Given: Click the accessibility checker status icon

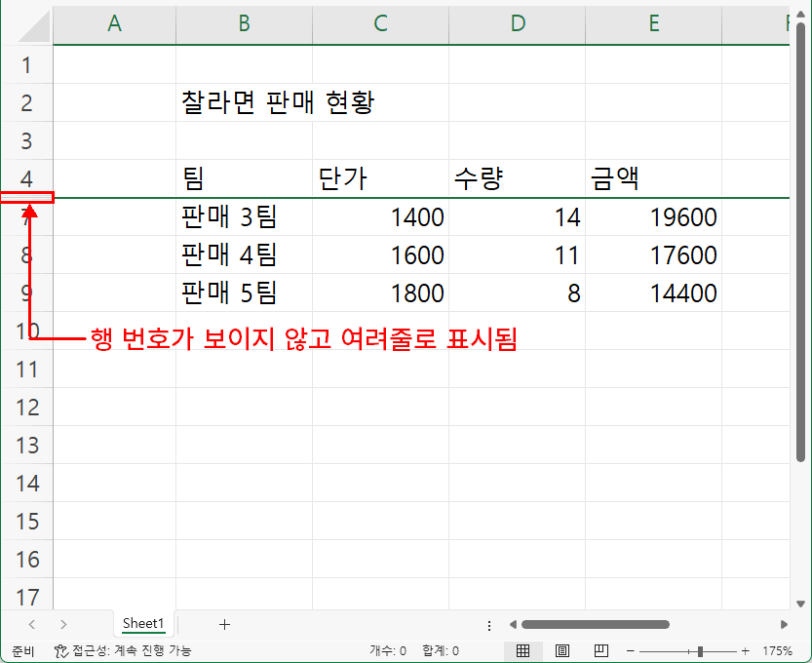Looking at the screenshot, I should click(61, 650).
